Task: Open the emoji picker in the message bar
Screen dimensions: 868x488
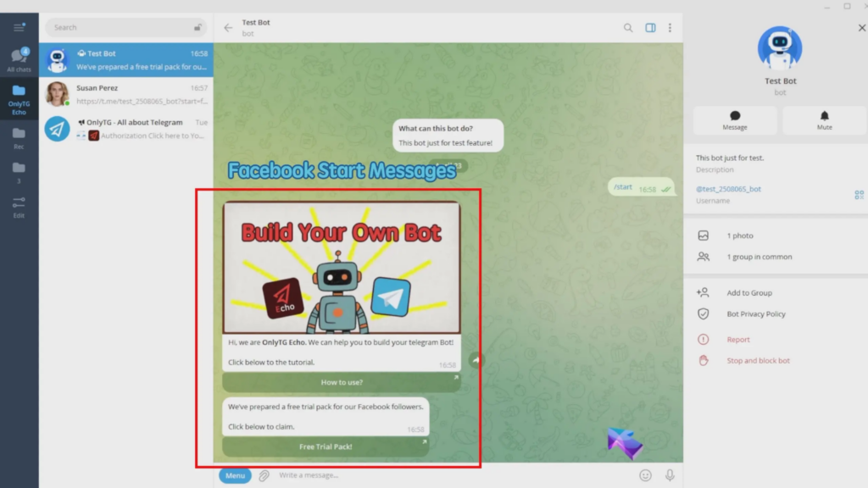Action: tap(645, 475)
